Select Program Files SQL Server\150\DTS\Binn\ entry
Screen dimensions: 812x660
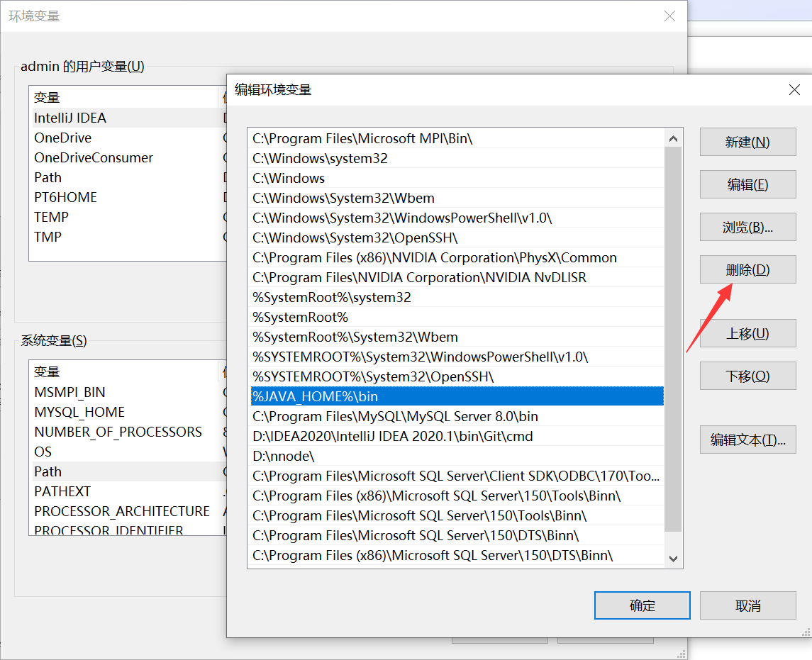457,535
